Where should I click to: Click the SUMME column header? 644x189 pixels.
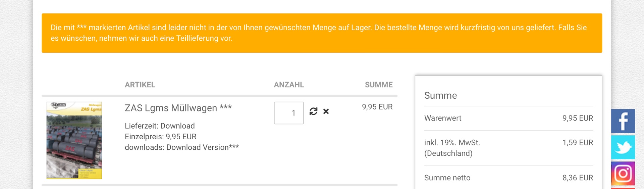tap(379, 85)
